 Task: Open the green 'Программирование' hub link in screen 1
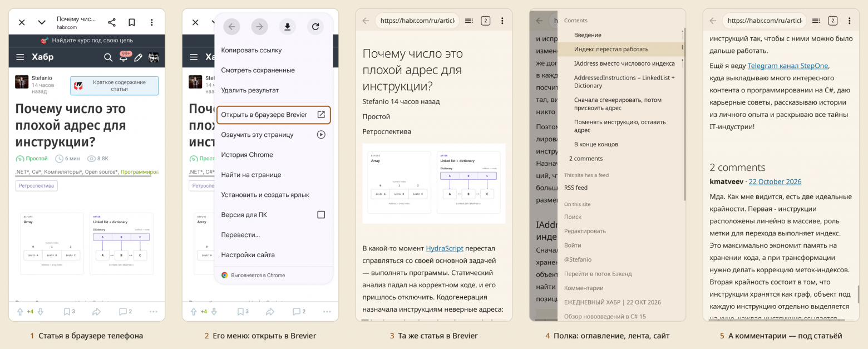140,172
